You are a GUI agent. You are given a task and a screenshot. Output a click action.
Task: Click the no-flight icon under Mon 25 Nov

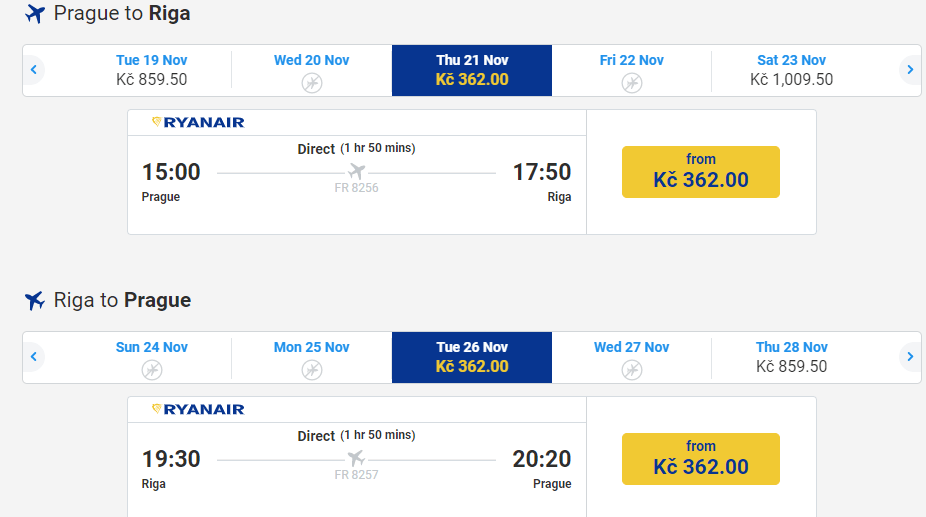click(312, 370)
